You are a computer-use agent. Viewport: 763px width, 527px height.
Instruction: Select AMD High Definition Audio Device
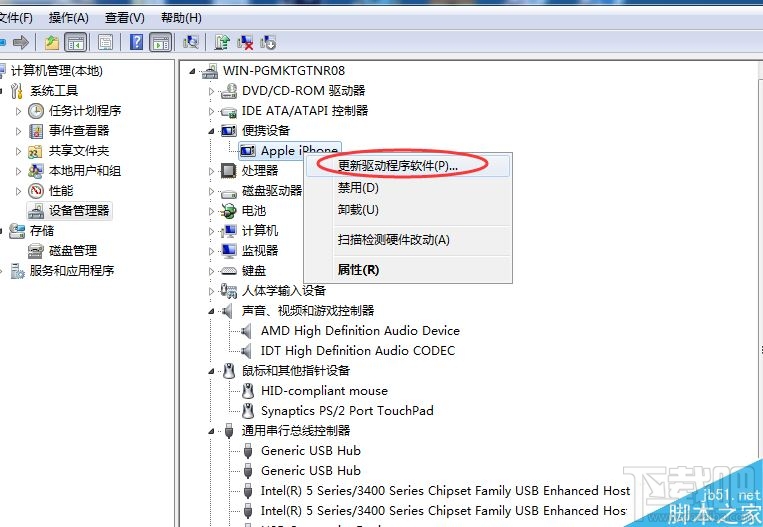[x=360, y=331]
